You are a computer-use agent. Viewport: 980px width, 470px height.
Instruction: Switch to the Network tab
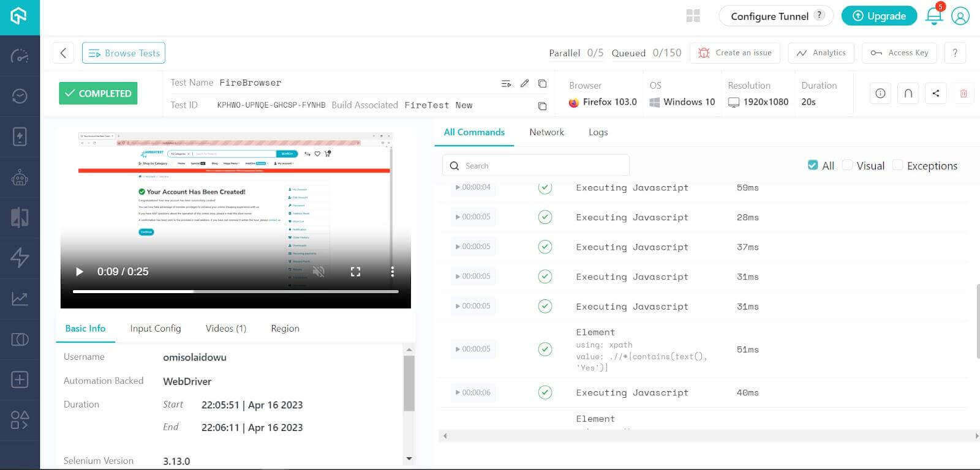pos(546,132)
